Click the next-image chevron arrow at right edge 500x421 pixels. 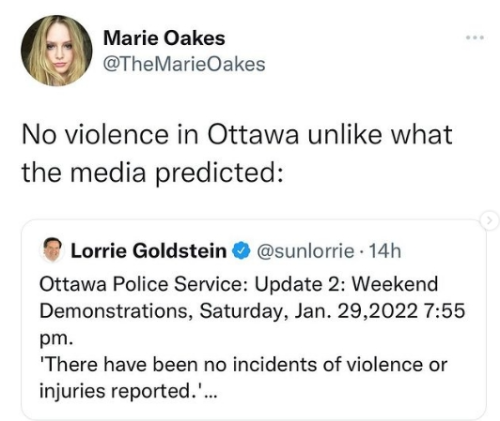point(489,220)
